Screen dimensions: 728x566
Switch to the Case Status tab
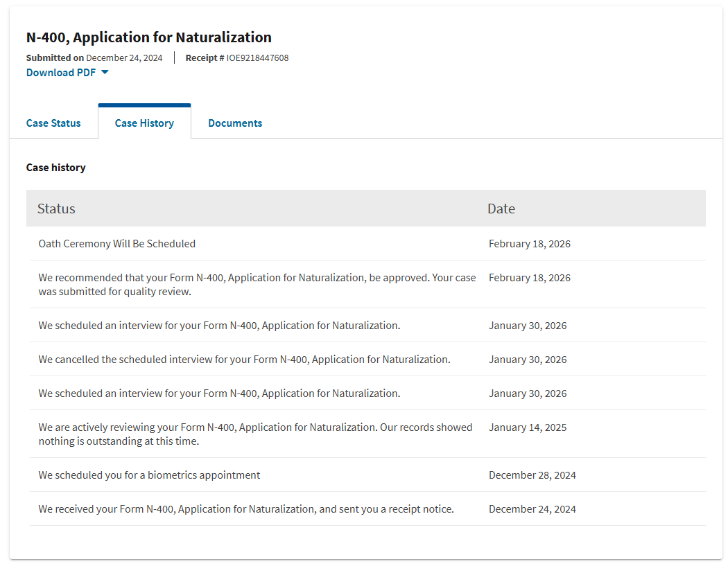(x=53, y=123)
